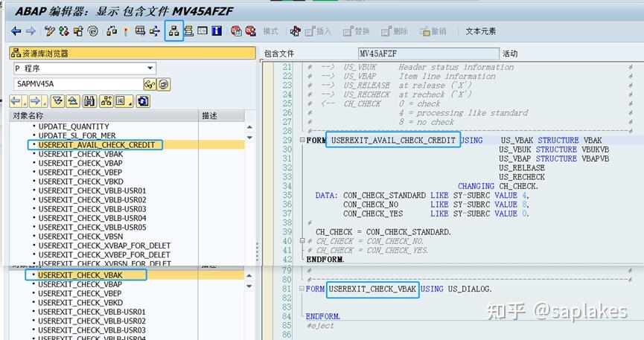Screen dimensions: 644x340
Task: Select UPDATE_SL_FOR_MER tree entry
Action: click(x=77, y=135)
